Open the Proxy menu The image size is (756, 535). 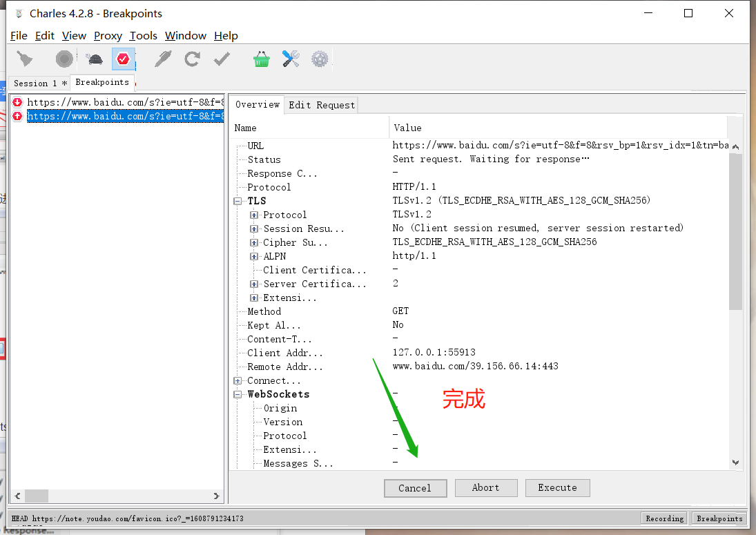click(x=108, y=36)
